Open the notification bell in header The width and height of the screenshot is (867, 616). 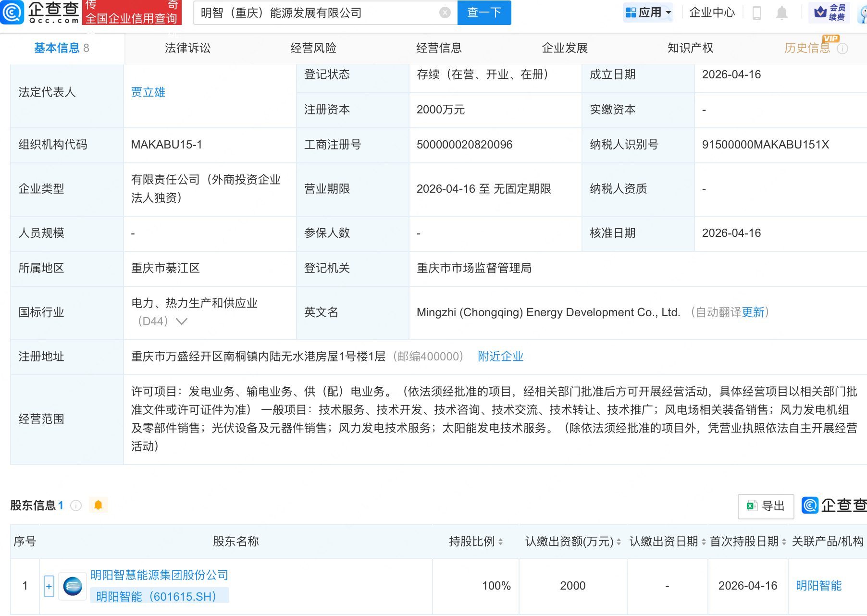pos(782,13)
